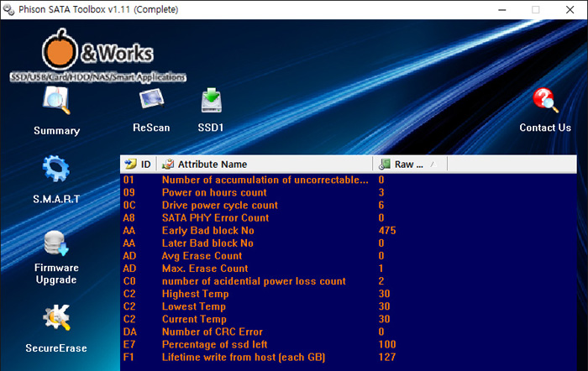Viewport: 588px width, 371px height.
Task: Open the Summary magnifier icon
Action: [x=56, y=100]
